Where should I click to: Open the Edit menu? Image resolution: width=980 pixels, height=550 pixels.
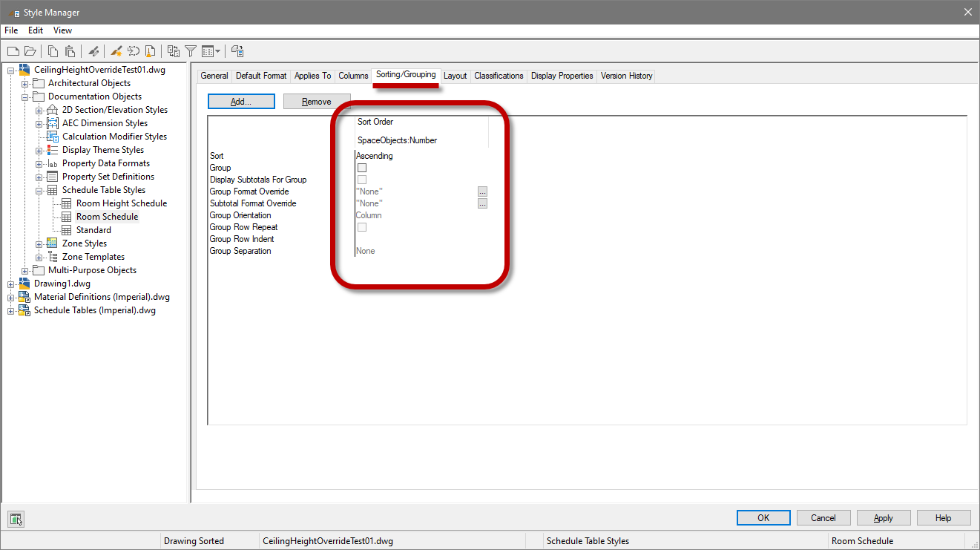point(35,30)
